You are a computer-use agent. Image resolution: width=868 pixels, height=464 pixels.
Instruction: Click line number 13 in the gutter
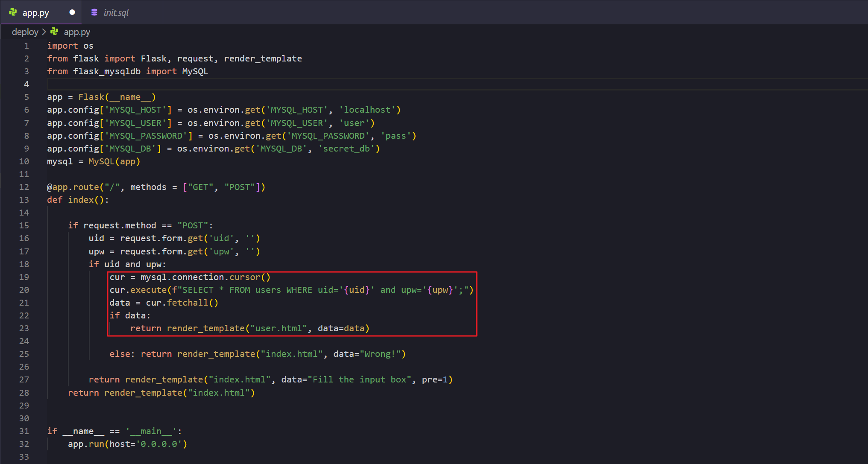coord(24,200)
